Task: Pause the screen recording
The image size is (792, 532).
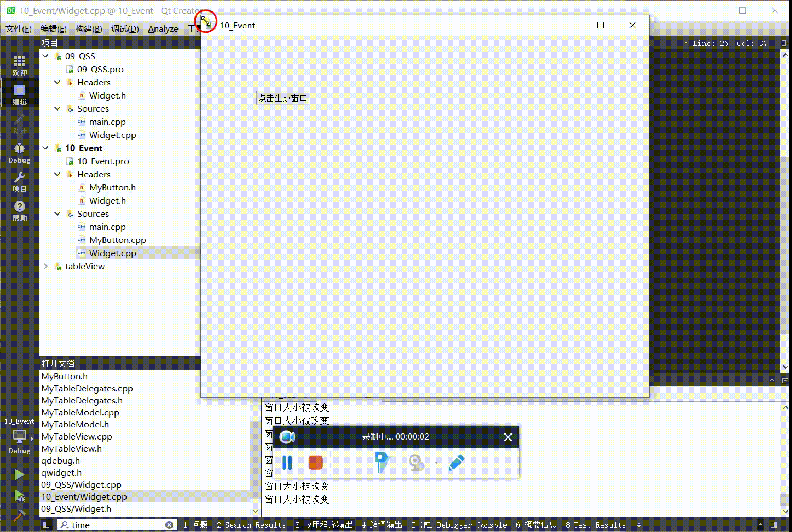Action: [287, 463]
